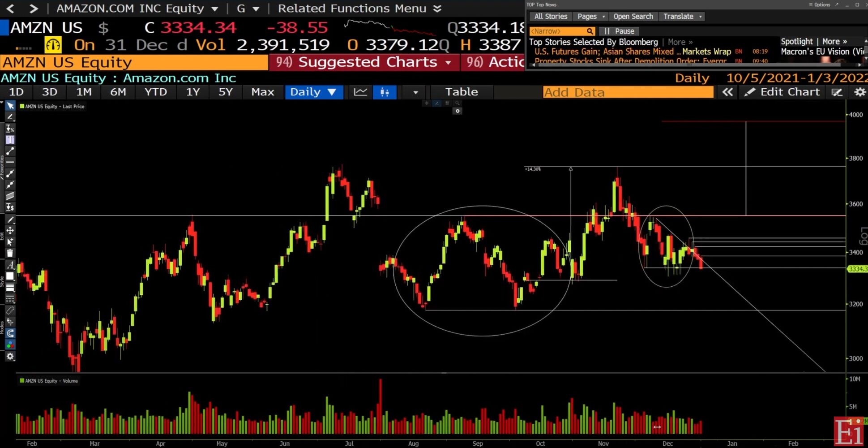Switch to line chart view
Image resolution: width=868 pixels, height=448 pixels.
tap(360, 92)
